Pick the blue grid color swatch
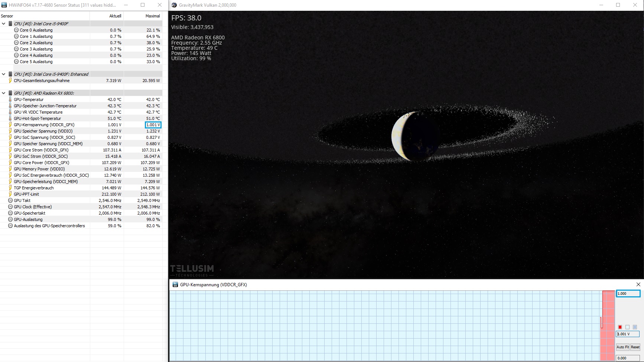644x362 pixels. pos(635,327)
